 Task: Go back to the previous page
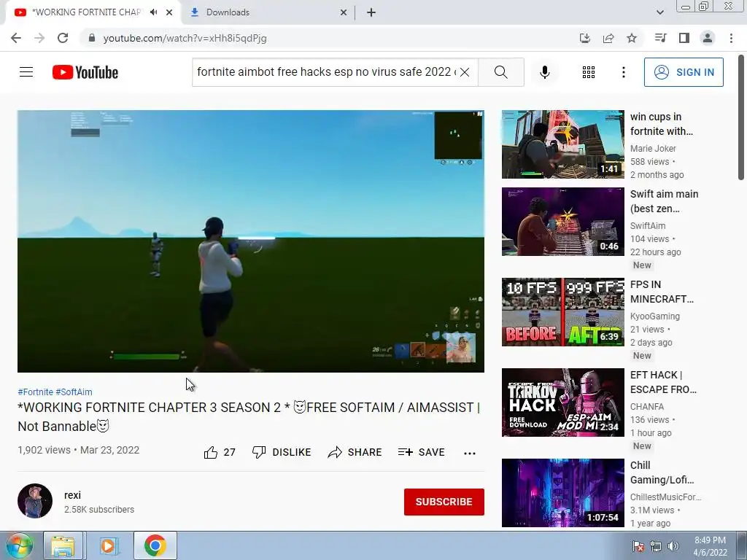[x=16, y=38]
